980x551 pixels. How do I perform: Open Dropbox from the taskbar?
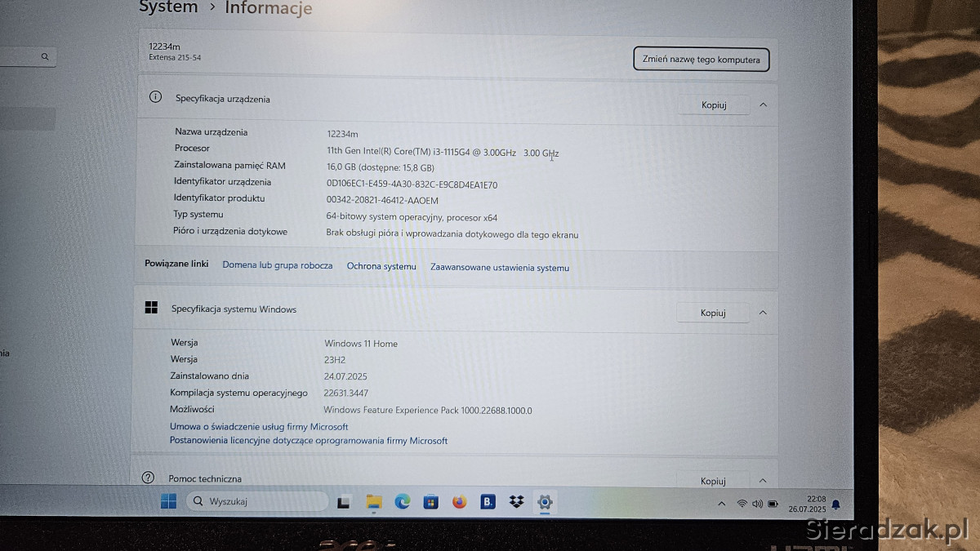pos(516,502)
